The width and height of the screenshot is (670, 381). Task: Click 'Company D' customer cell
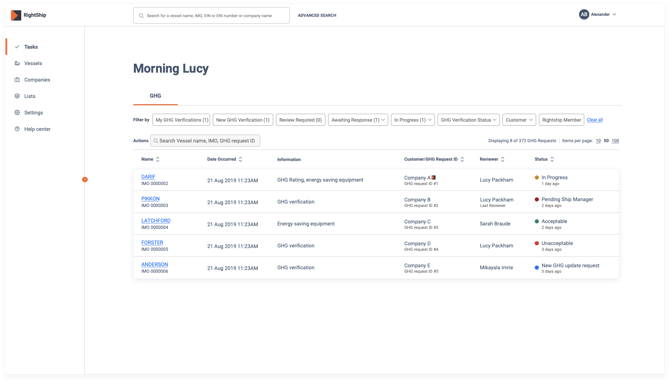click(417, 243)
